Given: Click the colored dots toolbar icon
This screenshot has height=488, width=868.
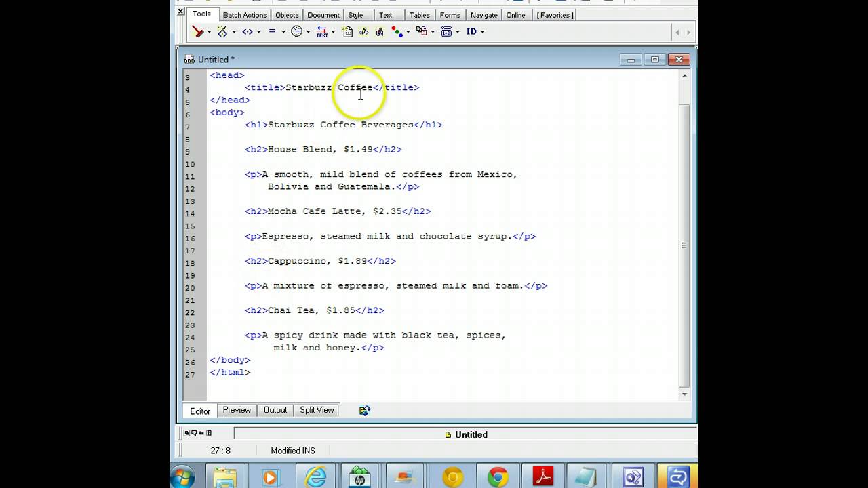Looking at the screenshot, I should pyautogui.click(x=397, y=31).
